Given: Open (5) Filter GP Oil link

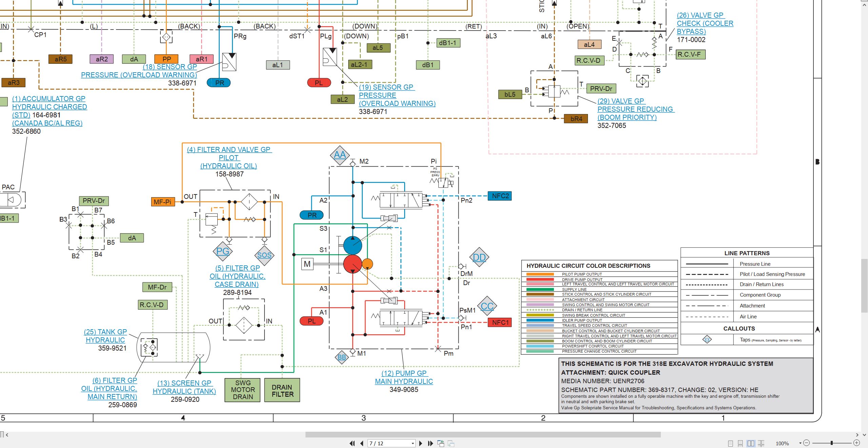Looking at the screenshot, I should pos(237,276).
